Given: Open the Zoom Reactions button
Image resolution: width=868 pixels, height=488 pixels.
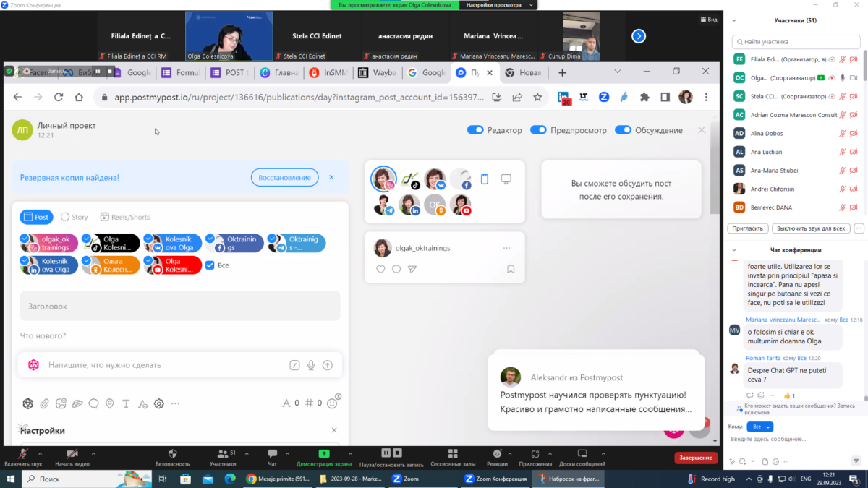Looking at the screenshot, I should tap(496, 458).
